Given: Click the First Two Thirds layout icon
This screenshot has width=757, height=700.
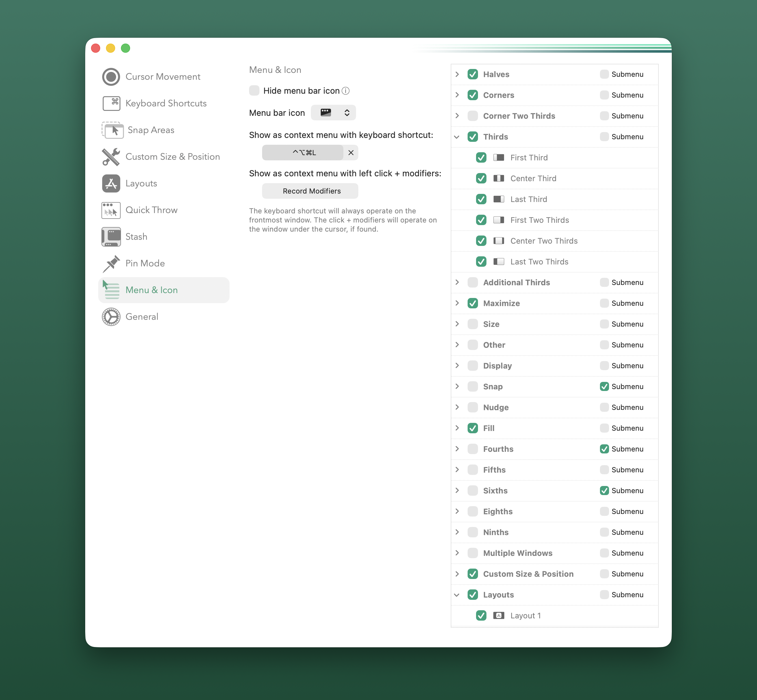Looking at the screenshot, I should (x=499, y=220).
